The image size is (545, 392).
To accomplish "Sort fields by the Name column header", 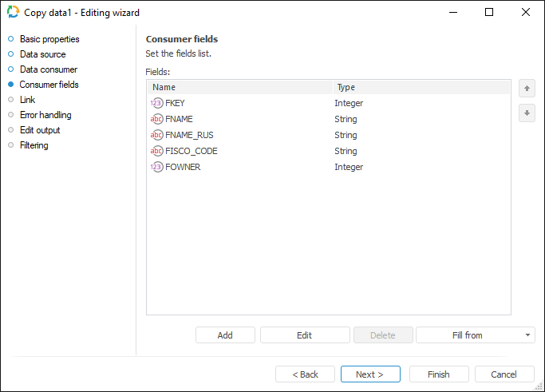I will (239, 87).
